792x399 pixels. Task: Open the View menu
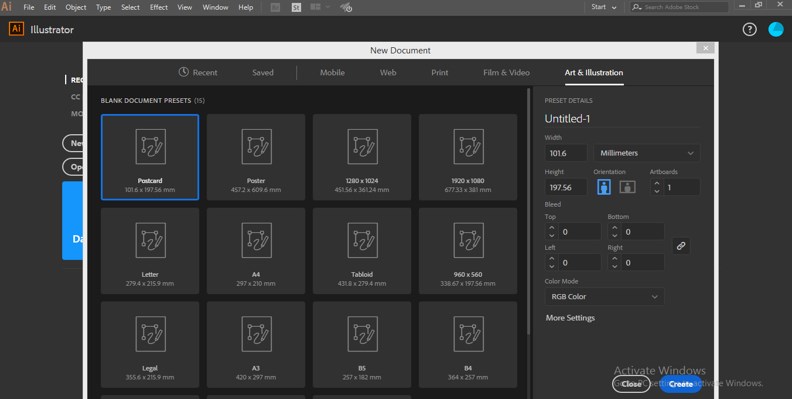tap(184, 7)
